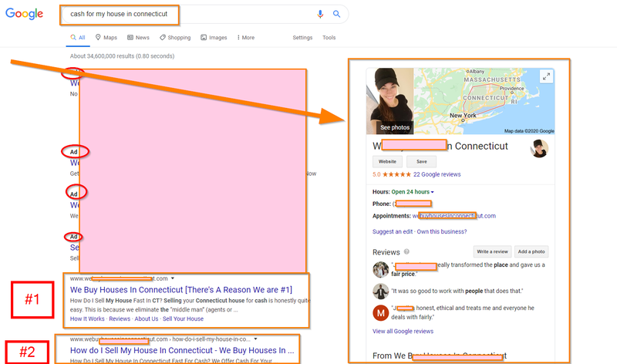Open 22 Google reviews link

coord(437,174)
